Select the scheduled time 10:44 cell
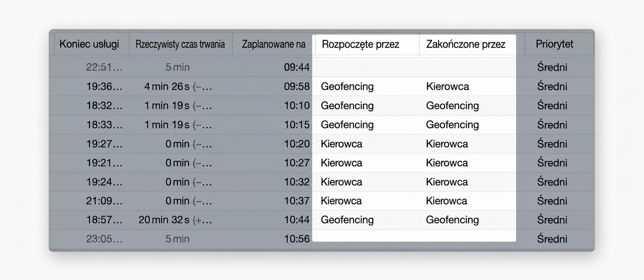 (296, 220)
